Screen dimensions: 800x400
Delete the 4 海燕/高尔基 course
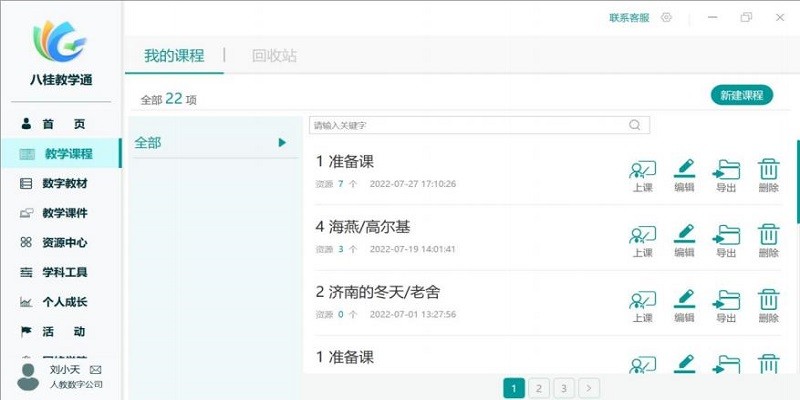pos(768,241)
